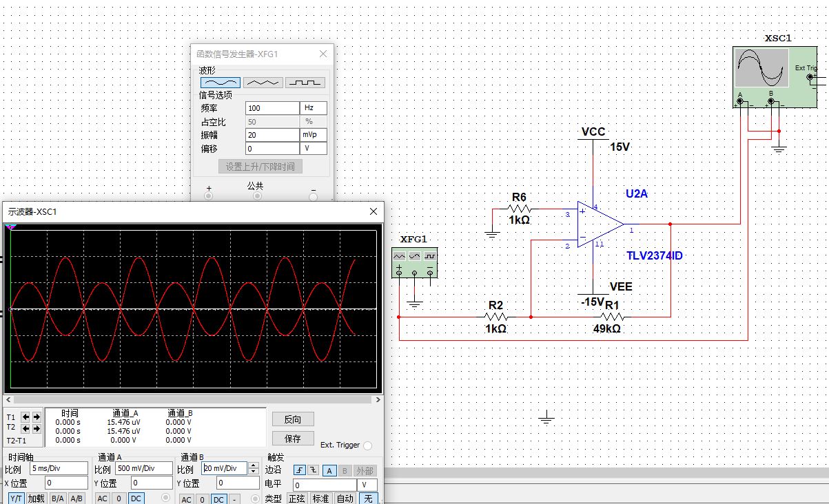Screen dimensions: 829x504
Task: Switch display mode to A/B
Action: point(76,498)
